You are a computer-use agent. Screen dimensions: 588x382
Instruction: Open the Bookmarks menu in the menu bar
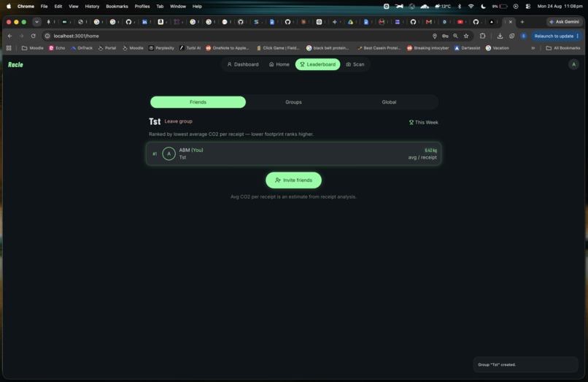coord(117,7)
